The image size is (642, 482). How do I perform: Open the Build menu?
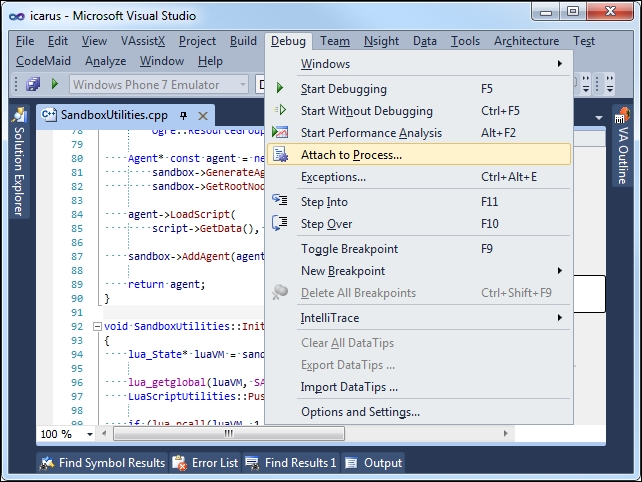pyautogui.click(x=243, y=41)
